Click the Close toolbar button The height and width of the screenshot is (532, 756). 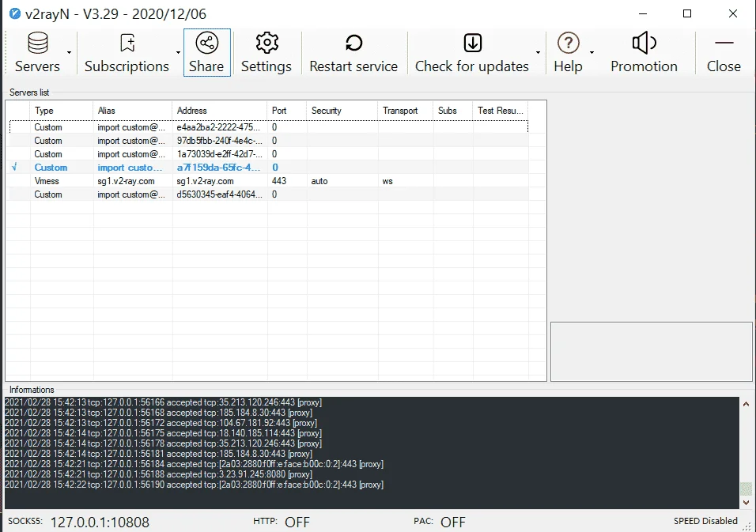724,52
